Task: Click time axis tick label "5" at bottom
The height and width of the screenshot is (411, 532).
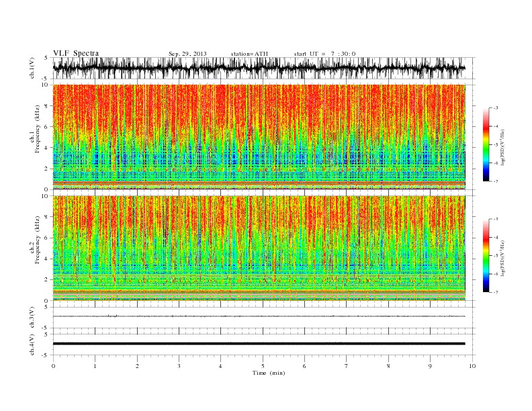Action: point(263,366)
